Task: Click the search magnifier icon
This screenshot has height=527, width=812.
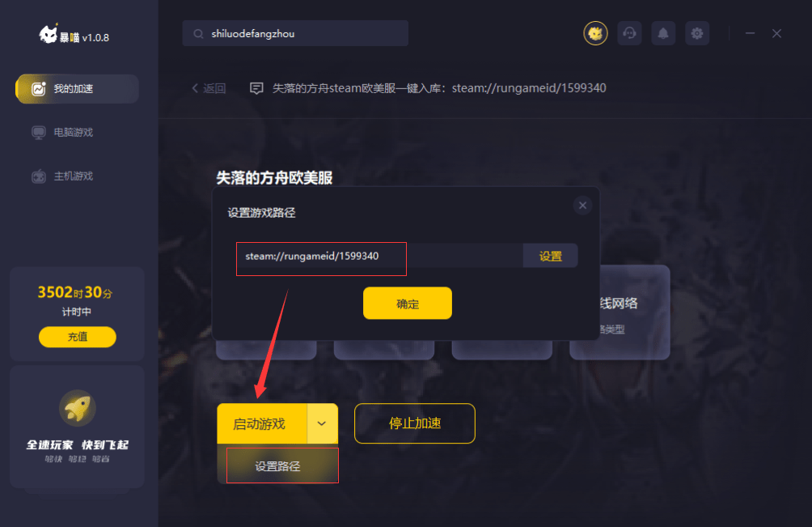Action: pos(198,34)
